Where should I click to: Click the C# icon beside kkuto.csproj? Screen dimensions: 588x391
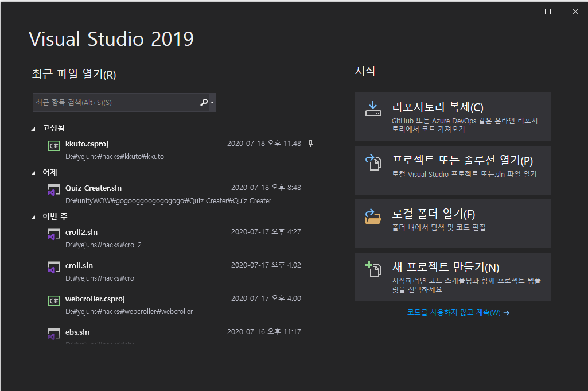tap(54, 146)
